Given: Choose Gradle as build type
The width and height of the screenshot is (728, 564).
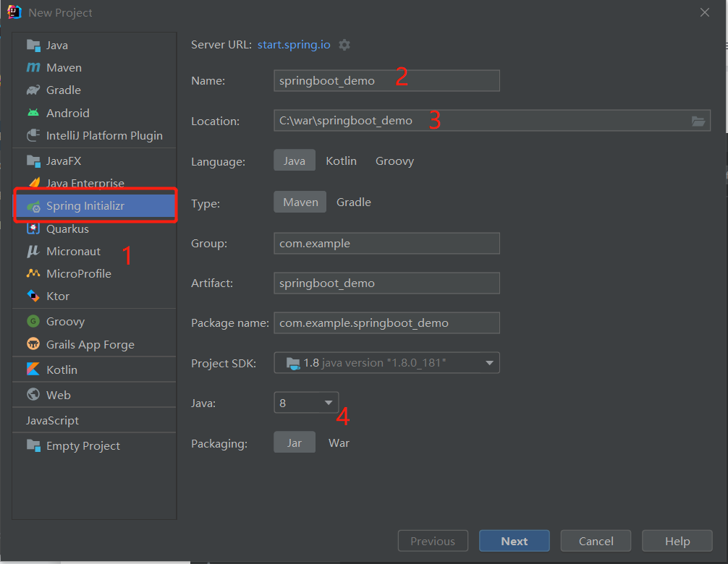Looking at the screenshot, I should pyautogui.click(x=354, y=202).
